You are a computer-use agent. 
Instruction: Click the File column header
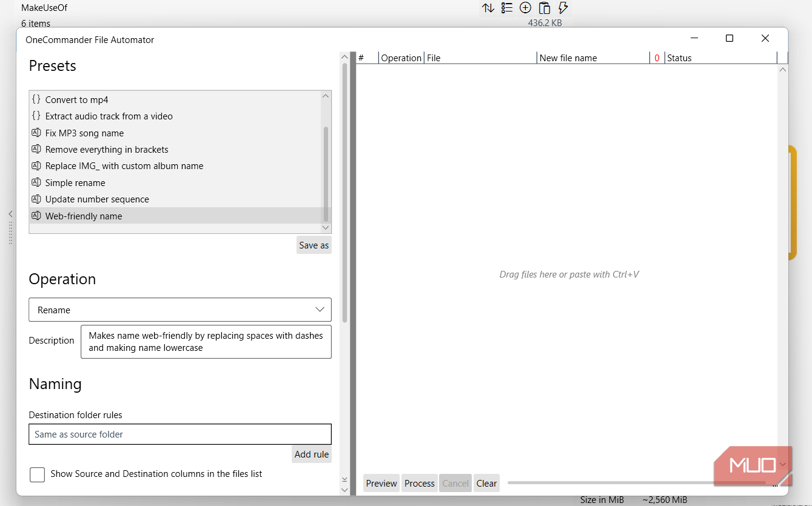point(480,58)
